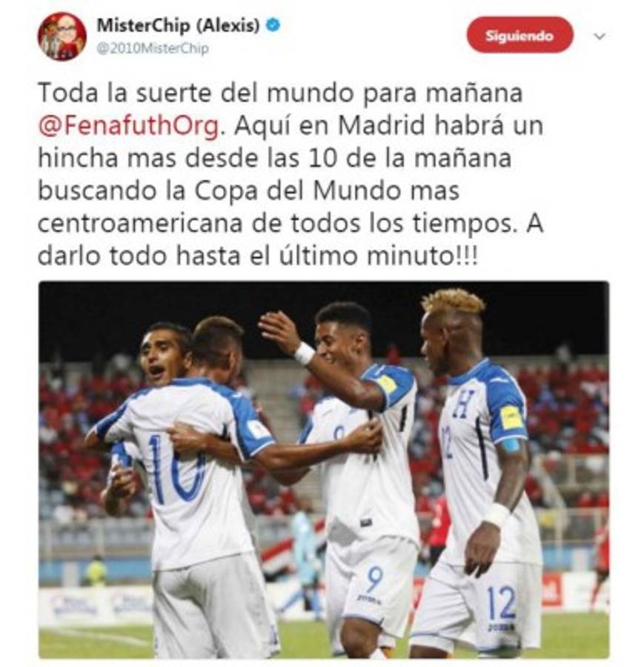Click the blue verified badge checkmark
This screenshot has width=644, height=667.
(x=273, y=25)
